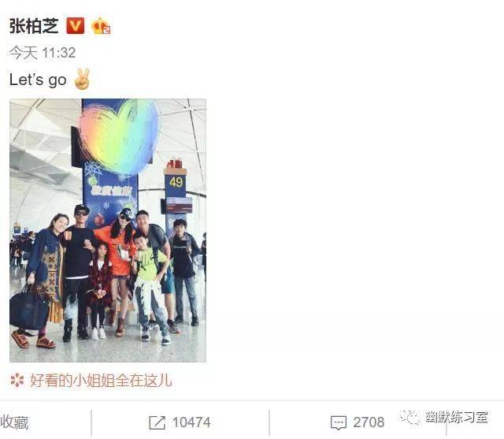Viewport: 504px width, 439px height.
Task: Click the orange verified V badge
Action: coord(76,26)
